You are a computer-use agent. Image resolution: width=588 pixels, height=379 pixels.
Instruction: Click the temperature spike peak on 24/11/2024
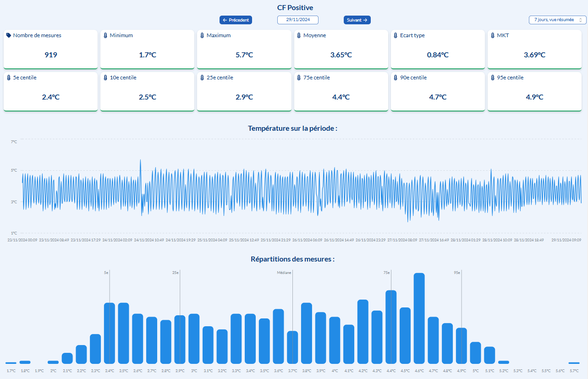click(x=140, y=160)
